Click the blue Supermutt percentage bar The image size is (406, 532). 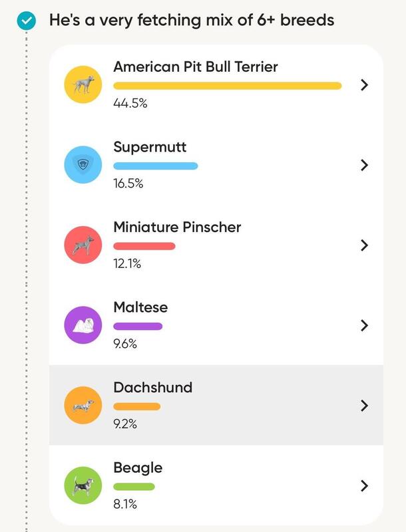click(156, 166)
